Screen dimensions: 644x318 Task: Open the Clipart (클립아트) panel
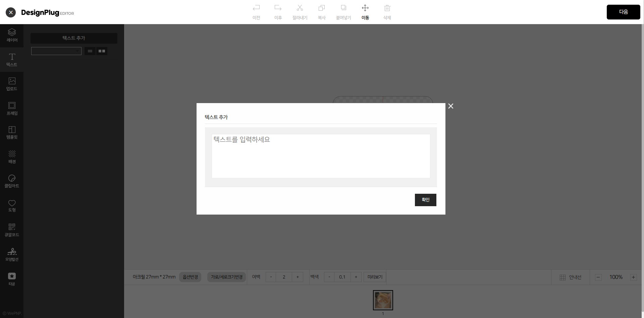[12, 181]
